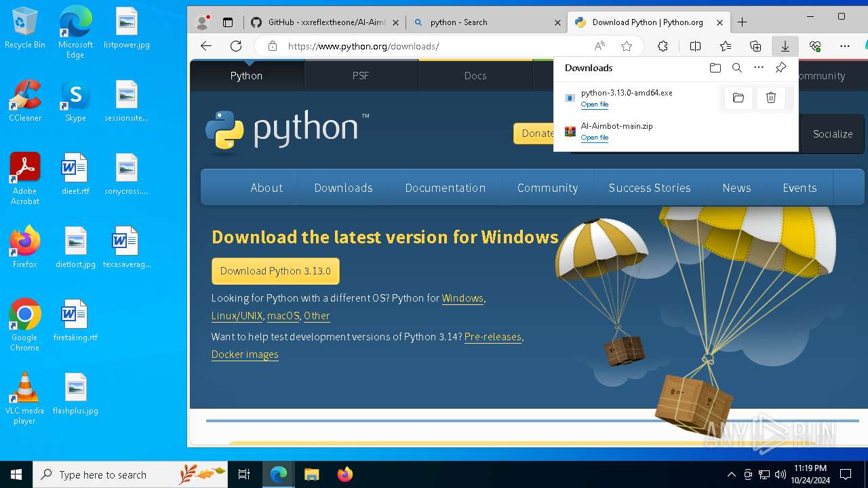This screenshot has height=488, width=868.
Task: Click the AI-Aimbot-main.zip download entry
Action: coord(675,131)
